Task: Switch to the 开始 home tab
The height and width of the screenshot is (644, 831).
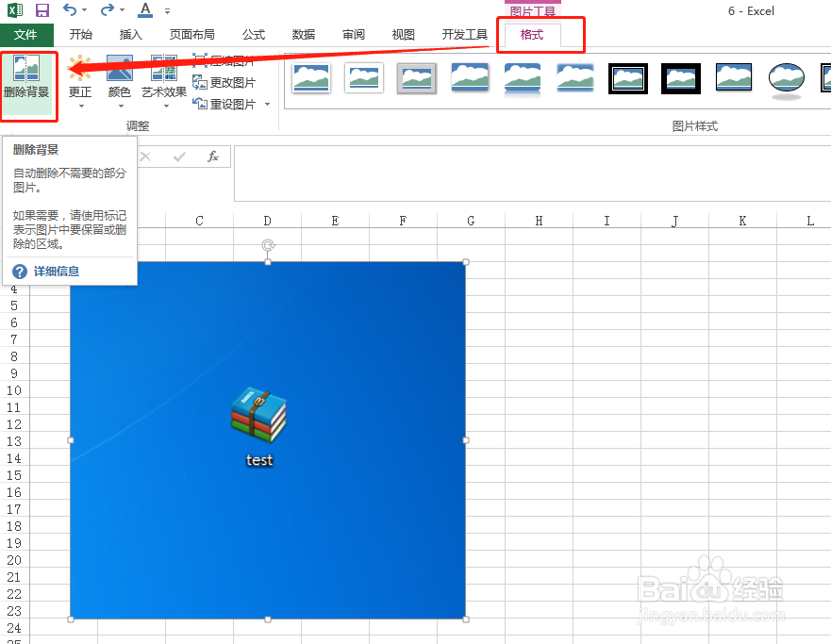Action: coord(80,35)
